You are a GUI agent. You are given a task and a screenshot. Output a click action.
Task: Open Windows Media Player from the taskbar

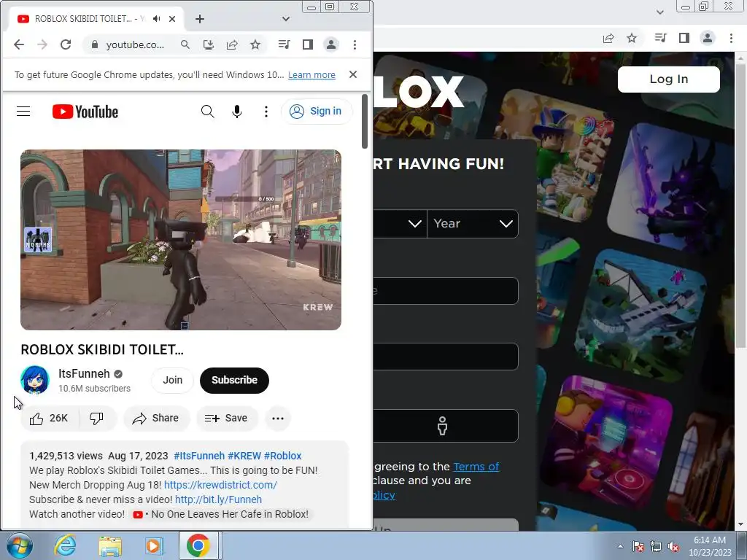tap(155, 545)
